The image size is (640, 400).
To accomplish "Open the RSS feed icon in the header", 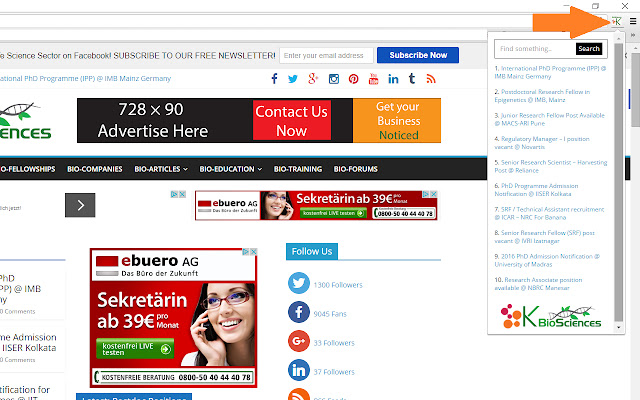I will [x=431, y=79].
